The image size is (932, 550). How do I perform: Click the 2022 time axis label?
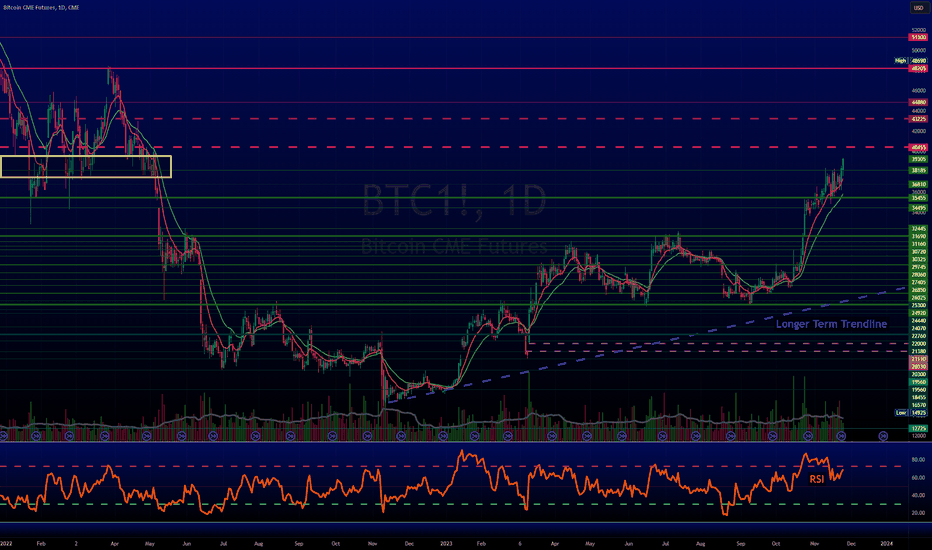point(6,543)
